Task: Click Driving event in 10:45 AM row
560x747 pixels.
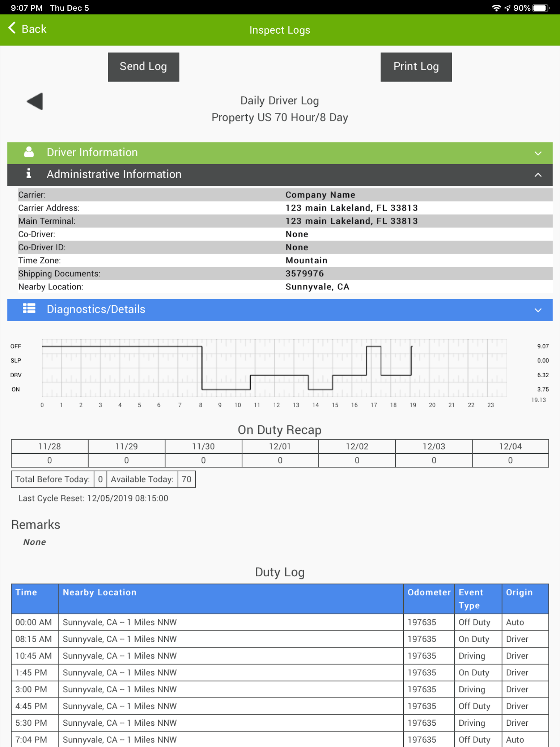Action: 472,656
